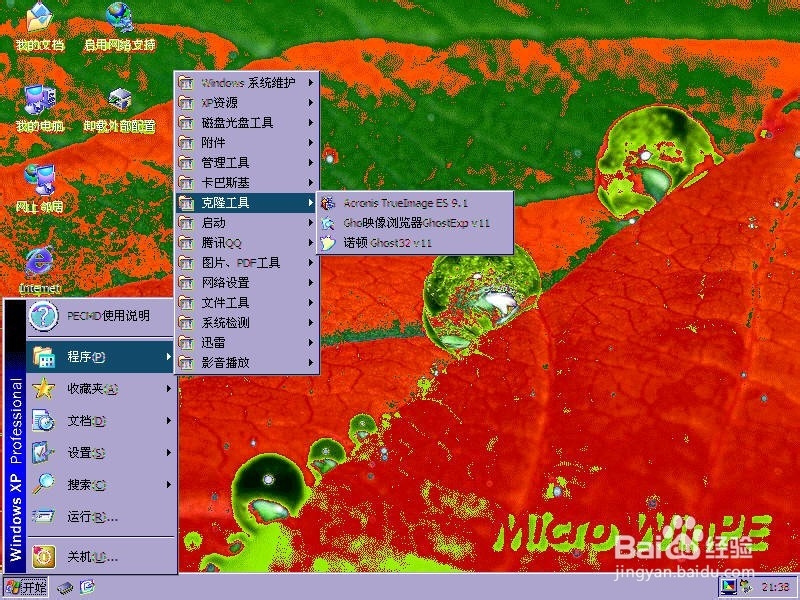Click the tray icon left of the clock
The image size is (800, 600).
tap(746, 588)
